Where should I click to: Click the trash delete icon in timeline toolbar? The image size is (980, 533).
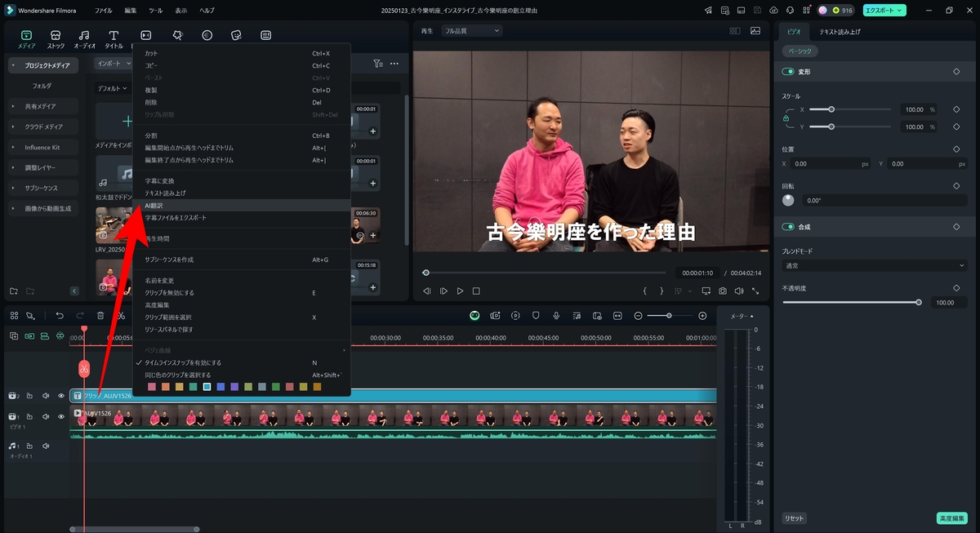(x=100, y=315)
